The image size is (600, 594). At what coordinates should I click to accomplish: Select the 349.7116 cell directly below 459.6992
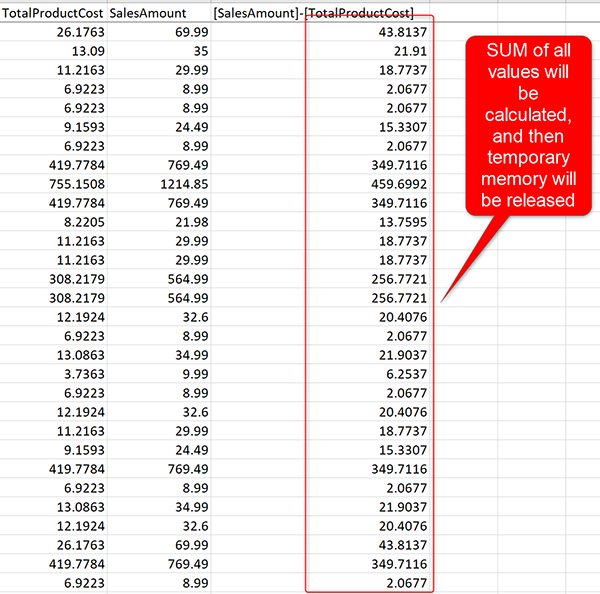(x=320, y=202)
